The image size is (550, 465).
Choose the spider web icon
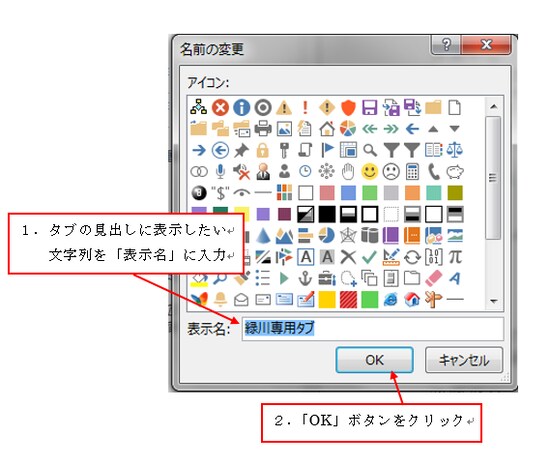coord(348,236)
